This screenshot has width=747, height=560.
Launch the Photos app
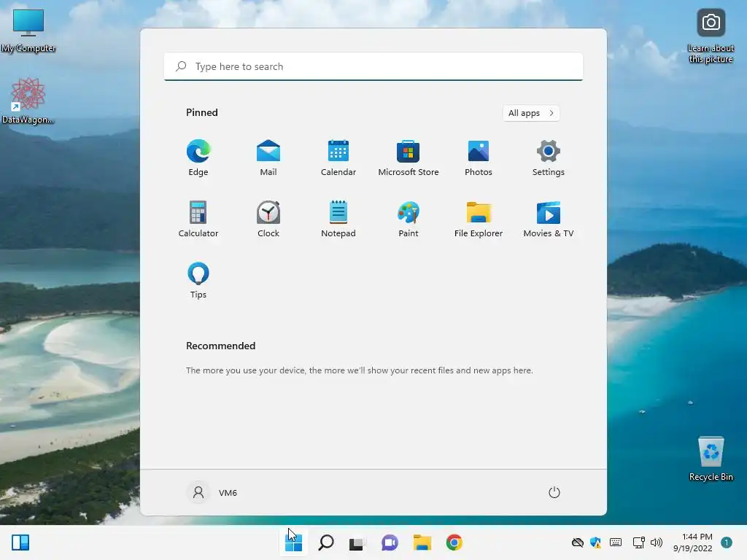tap(479, 157)
